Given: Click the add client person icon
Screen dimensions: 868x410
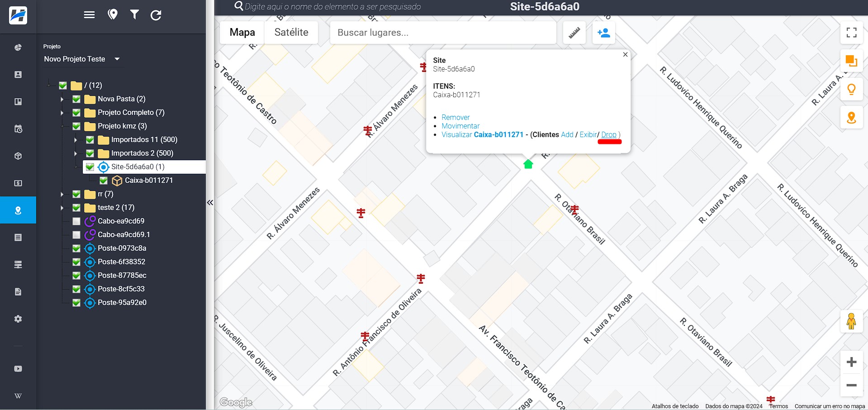Looking at the screenshot, I should click(604, 33).
